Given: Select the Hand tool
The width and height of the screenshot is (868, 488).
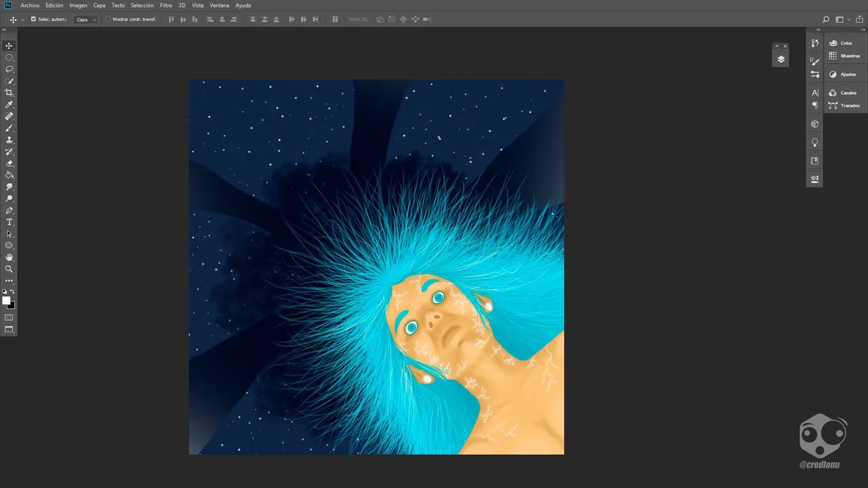Looking at the screenshot, I should pos(9,257).
